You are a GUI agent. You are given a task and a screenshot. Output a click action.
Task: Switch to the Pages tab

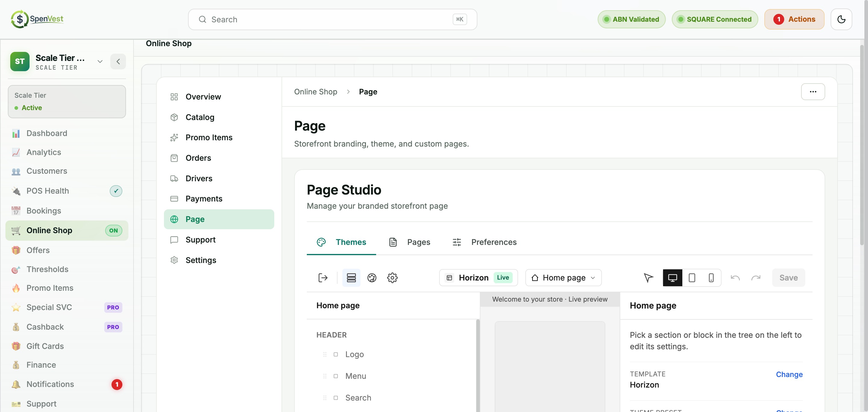click(x=409, y=242)
